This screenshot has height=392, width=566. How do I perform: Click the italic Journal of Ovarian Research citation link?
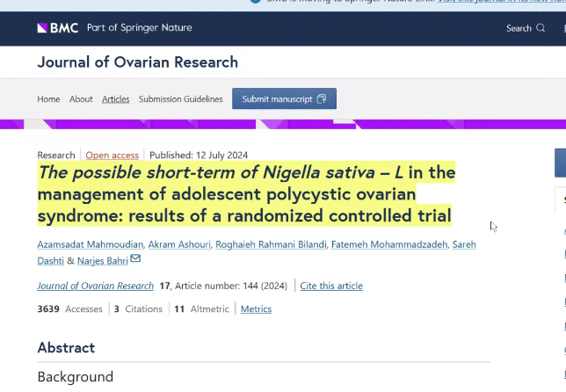coord(95,286)
